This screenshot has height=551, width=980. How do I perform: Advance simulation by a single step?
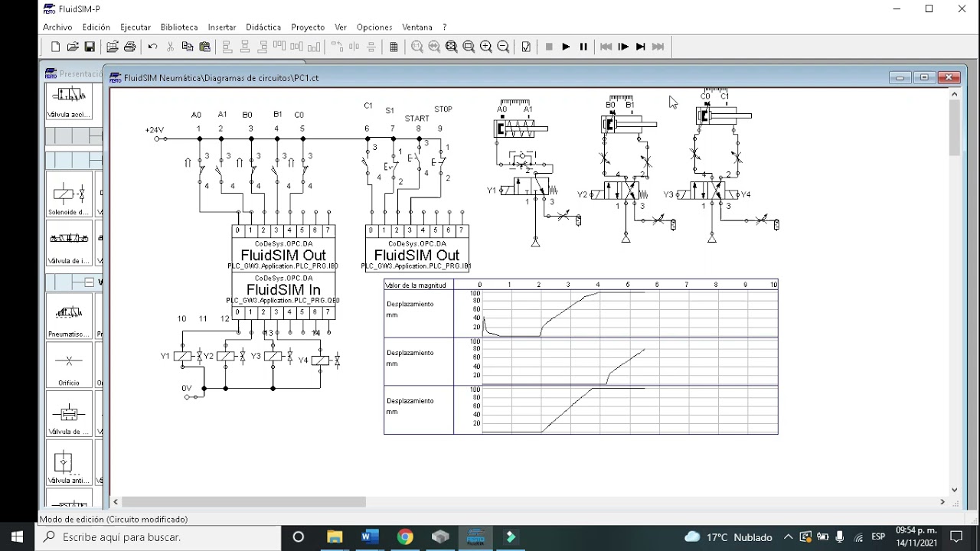point(623,47)
